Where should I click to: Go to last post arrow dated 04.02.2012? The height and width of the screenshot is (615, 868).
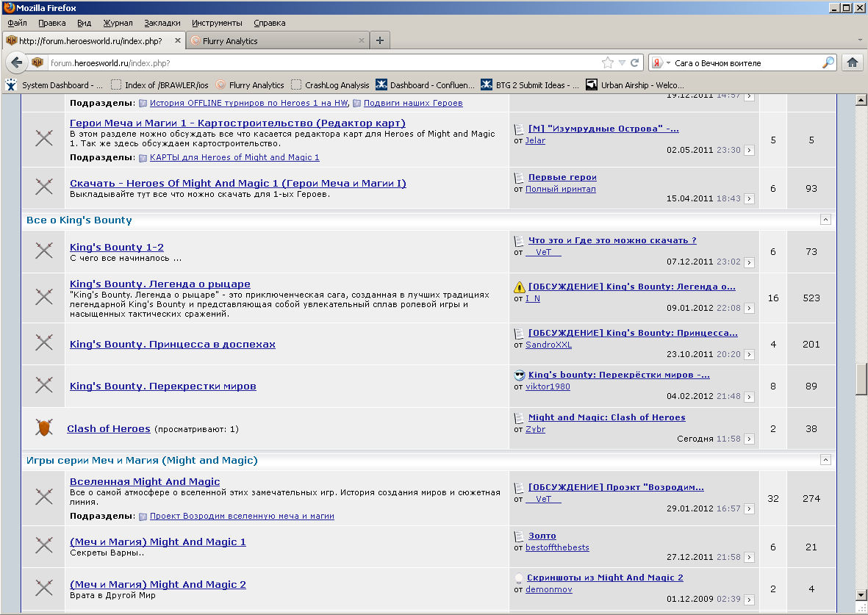(x=749, y=397)
